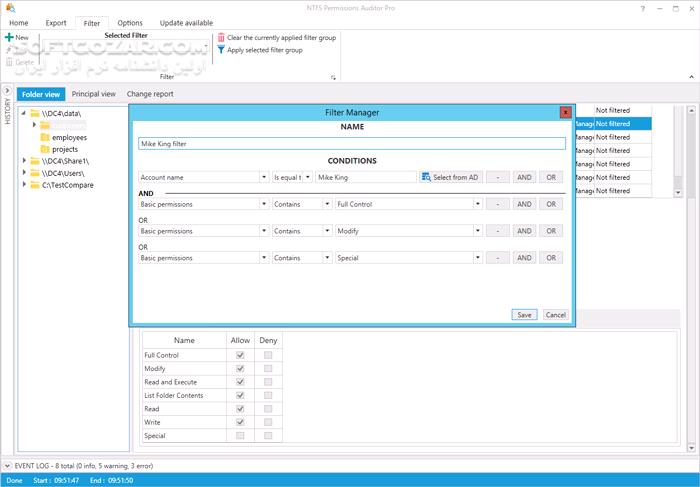
Task: Click the Apply selected filter group funnel icon
Action: (x=221, y=49)
